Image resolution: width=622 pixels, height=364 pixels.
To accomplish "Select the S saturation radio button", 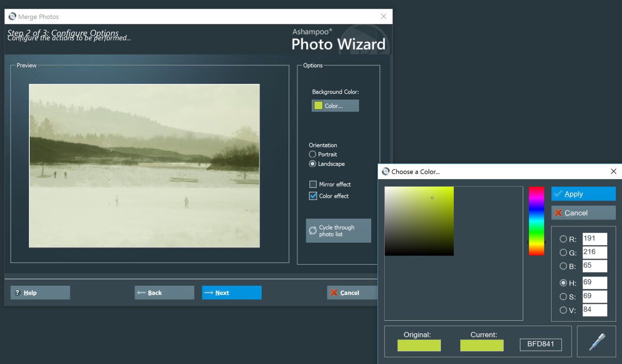I will 563,296.
